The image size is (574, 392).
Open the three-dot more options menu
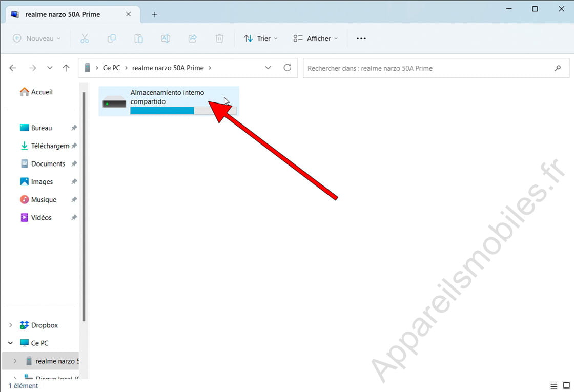pos(361,38)
